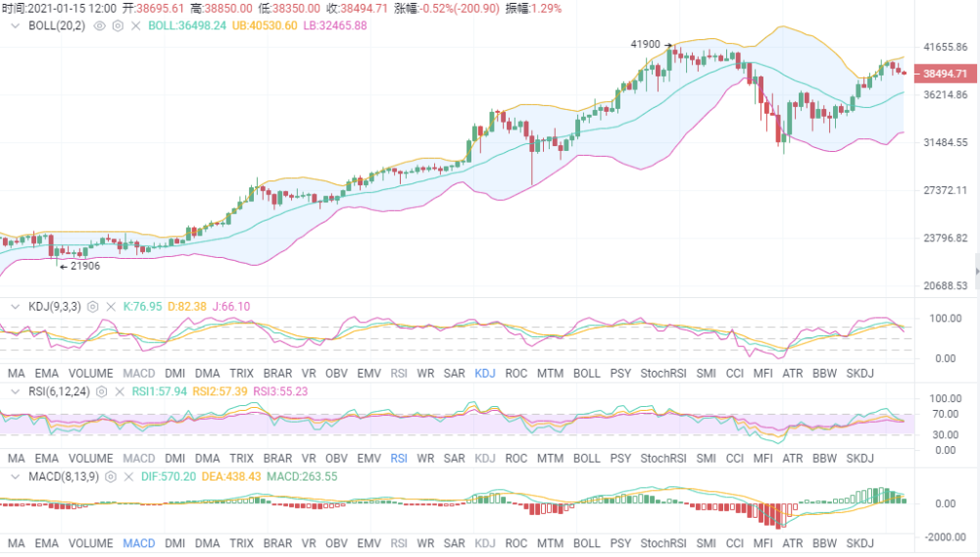Click the 21906 low price marker label
Viewport: 980px width, 557px height.
point(85,266)
